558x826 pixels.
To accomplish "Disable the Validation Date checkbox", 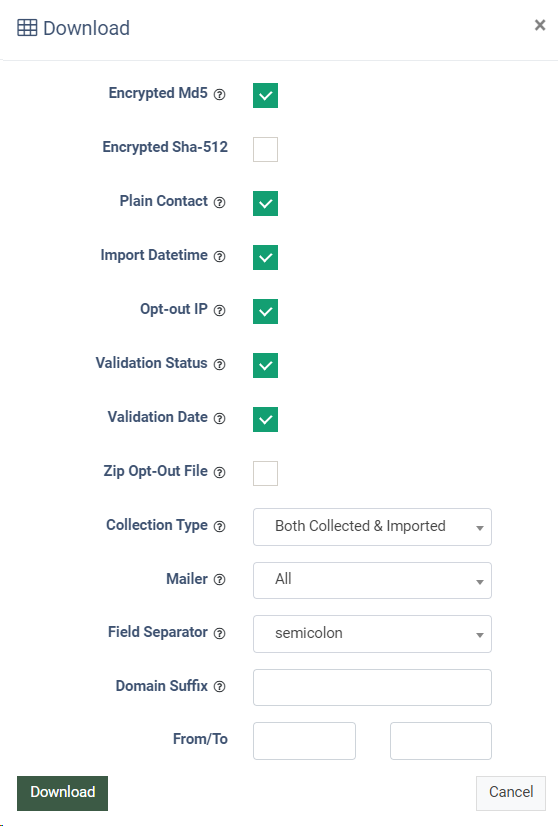I will pyautogui.click(x=266, y=419).
